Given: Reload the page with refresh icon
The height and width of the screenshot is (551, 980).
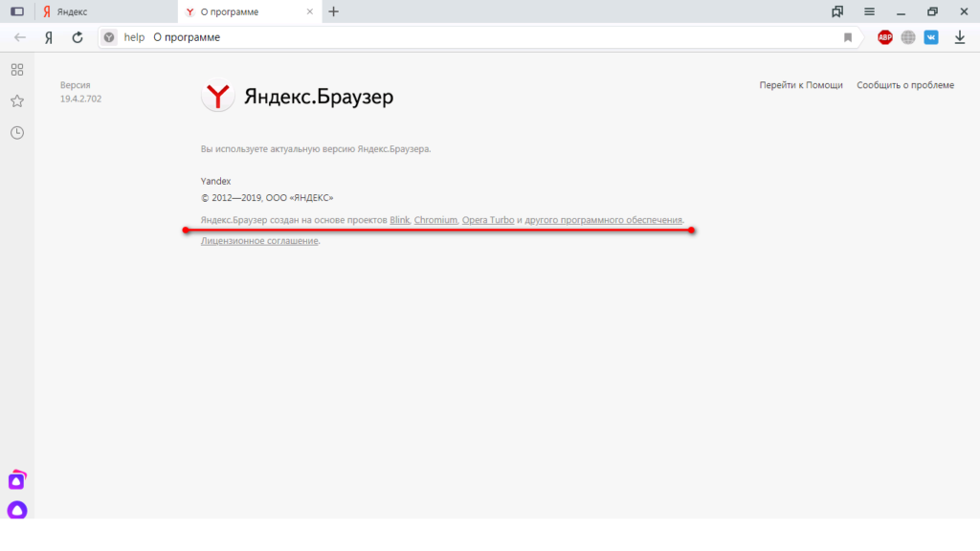Looking at the screenshot, I should click(78, 37).
